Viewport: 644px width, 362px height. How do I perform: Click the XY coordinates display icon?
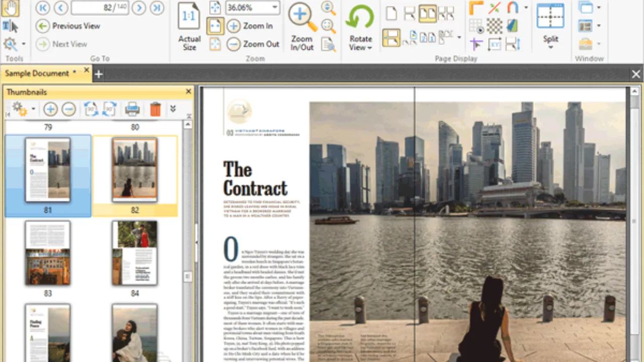point(495,44)
